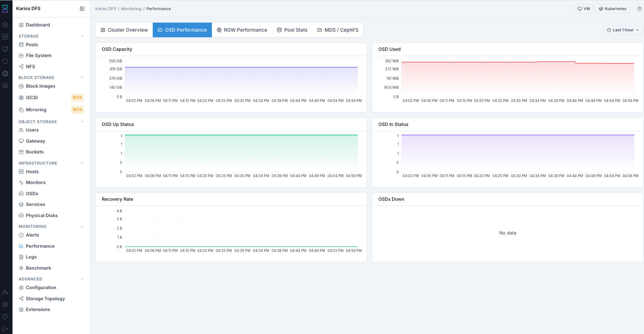Click the BETA badge next to iSCSI

click(x=78, y=98)
